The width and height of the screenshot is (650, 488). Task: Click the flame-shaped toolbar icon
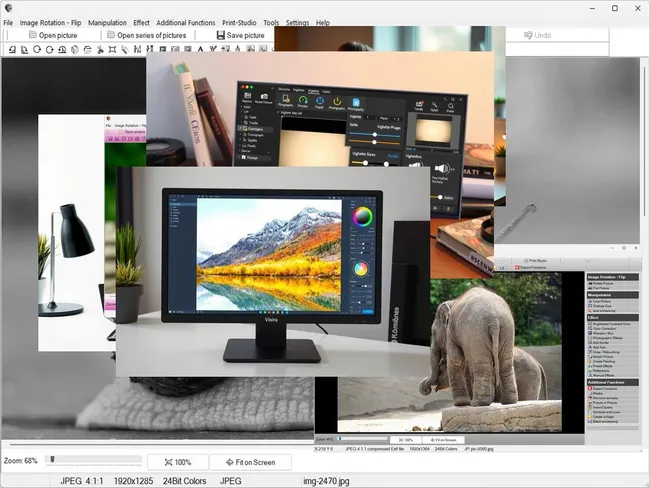pos(238,50)
